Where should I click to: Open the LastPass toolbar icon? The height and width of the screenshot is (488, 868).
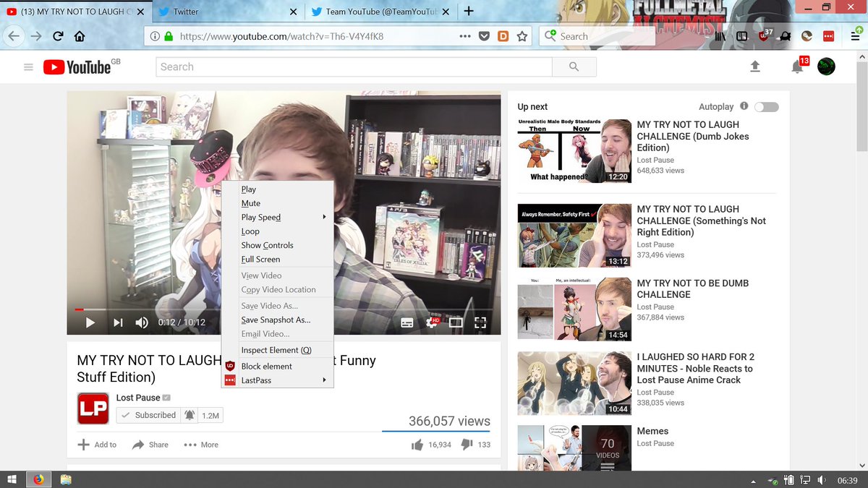[x=828, y=36]
